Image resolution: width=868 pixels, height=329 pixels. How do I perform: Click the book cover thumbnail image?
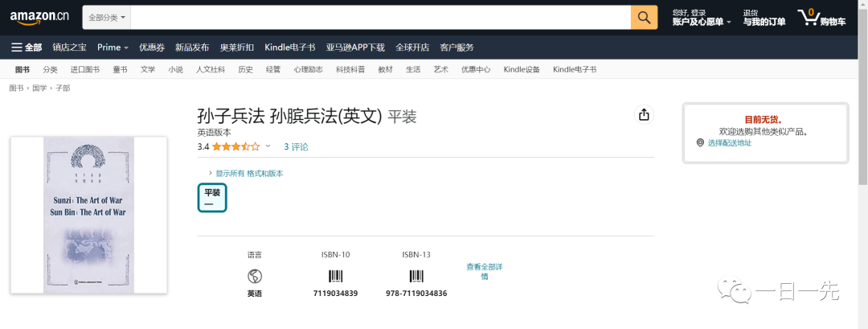pyautogui.click(x=88, y=215)
